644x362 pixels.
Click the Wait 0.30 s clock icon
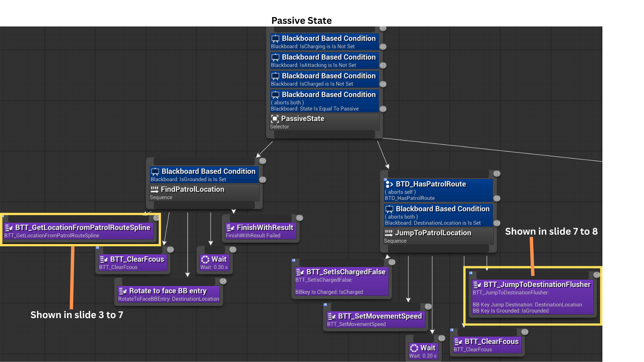pyautogui.click(x=205, y=259)
